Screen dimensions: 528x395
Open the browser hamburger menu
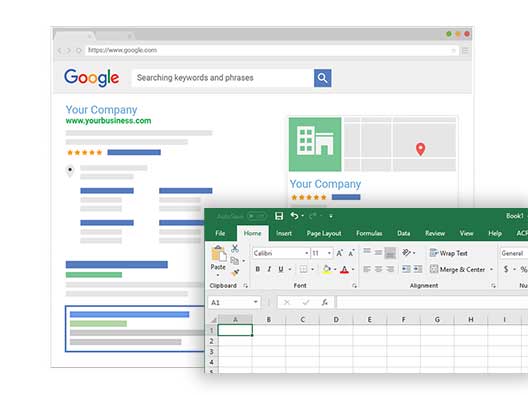465,51
